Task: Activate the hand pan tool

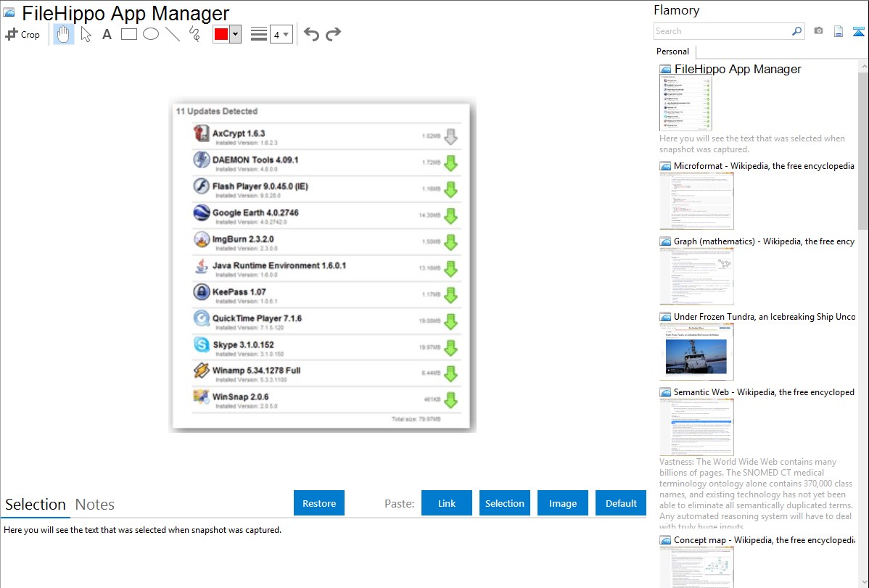Action: click(x=63, y=34)
